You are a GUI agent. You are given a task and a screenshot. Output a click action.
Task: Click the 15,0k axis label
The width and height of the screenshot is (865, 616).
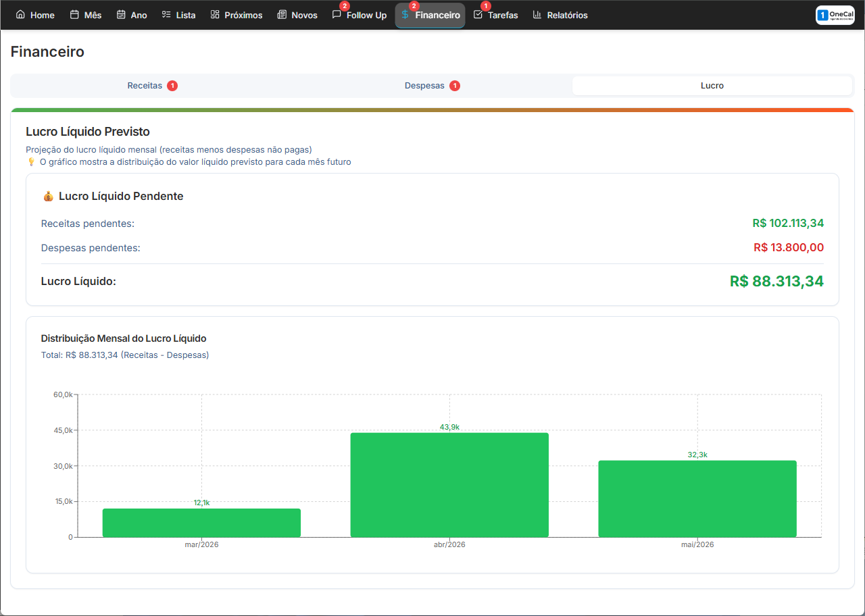coord(63,501)
